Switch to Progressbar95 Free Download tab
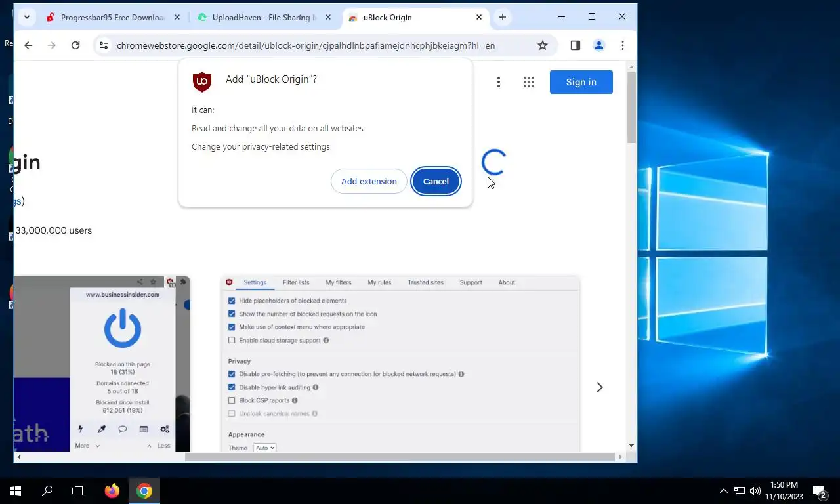The width and height of the screenshot is (840, 504). (114, 18)
